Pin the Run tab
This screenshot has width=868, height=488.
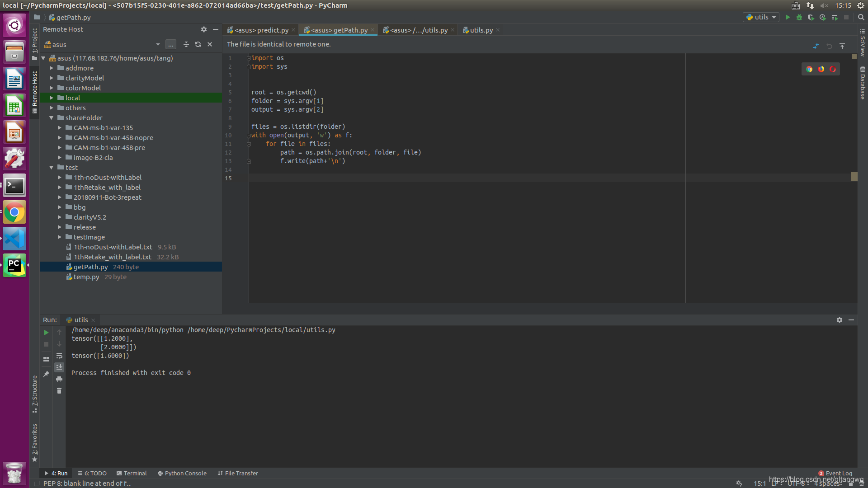[46, 374]
